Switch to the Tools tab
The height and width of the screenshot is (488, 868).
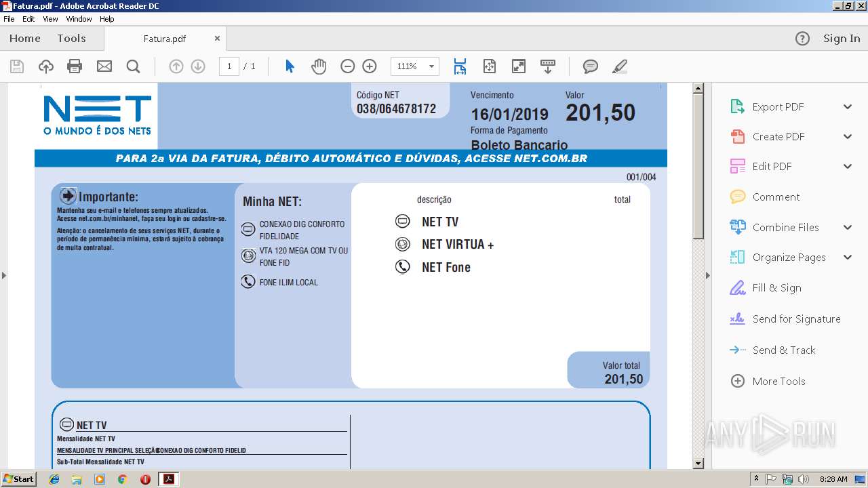[x=71, y=39]
